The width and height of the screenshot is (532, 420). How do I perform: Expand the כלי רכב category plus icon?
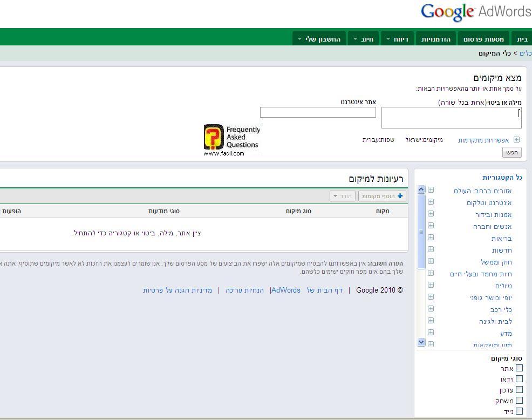[431, 309]
